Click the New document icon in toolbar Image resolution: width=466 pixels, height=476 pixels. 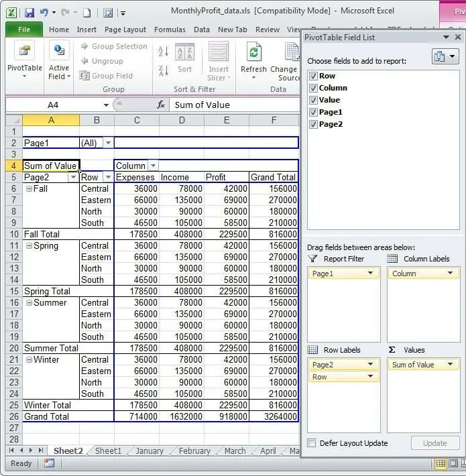86,13
